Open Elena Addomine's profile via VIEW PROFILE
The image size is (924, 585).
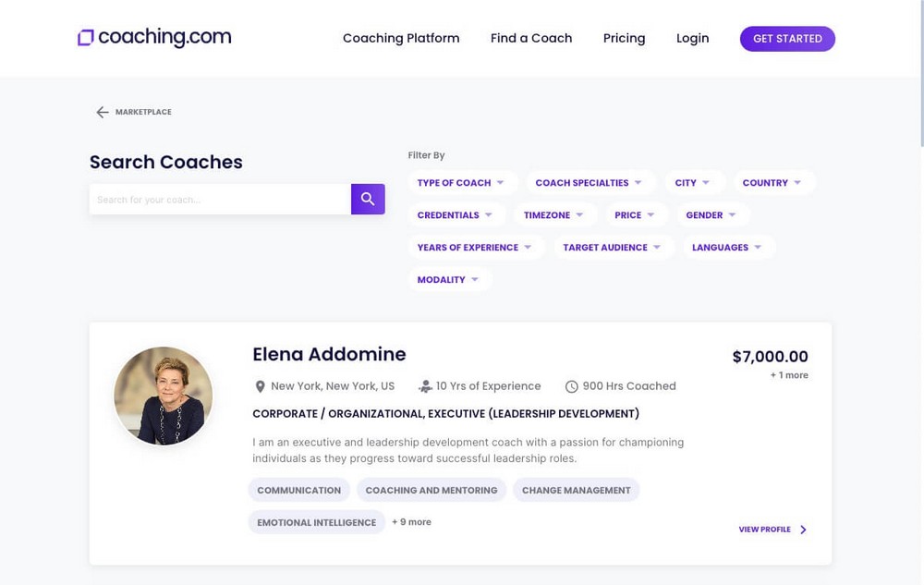coord(763,530)
